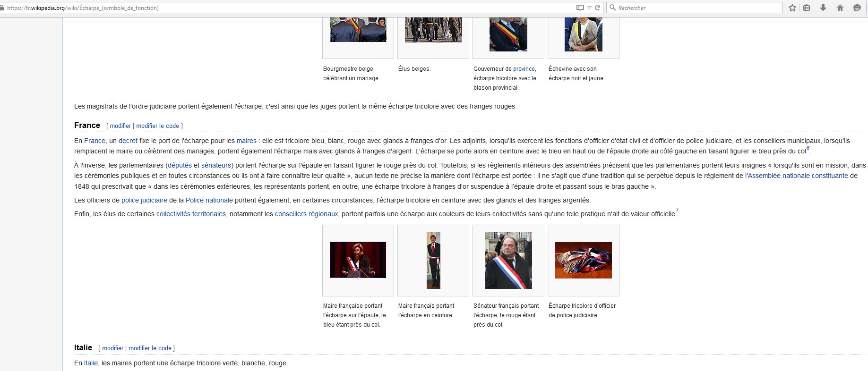Reload the page with the refresh icon
The image size is (868, 371).
point(597,8)
